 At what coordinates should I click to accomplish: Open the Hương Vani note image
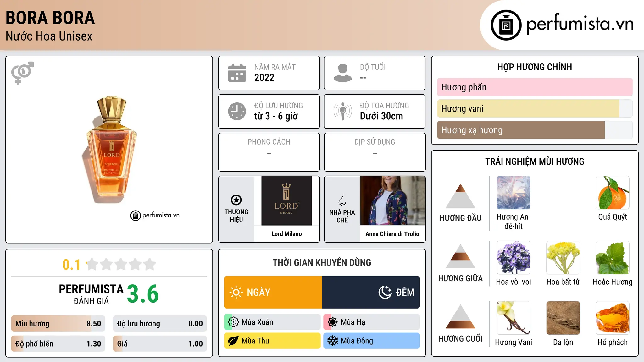pos(514,318)
